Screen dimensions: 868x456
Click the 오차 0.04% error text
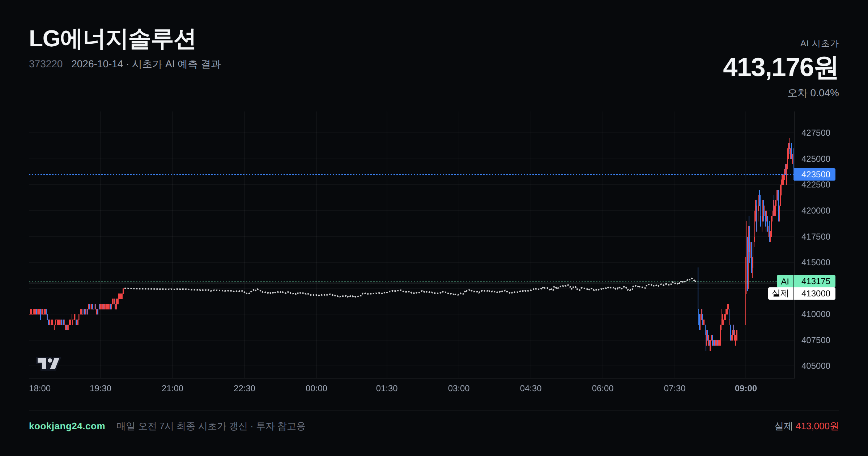pos(813,93)
